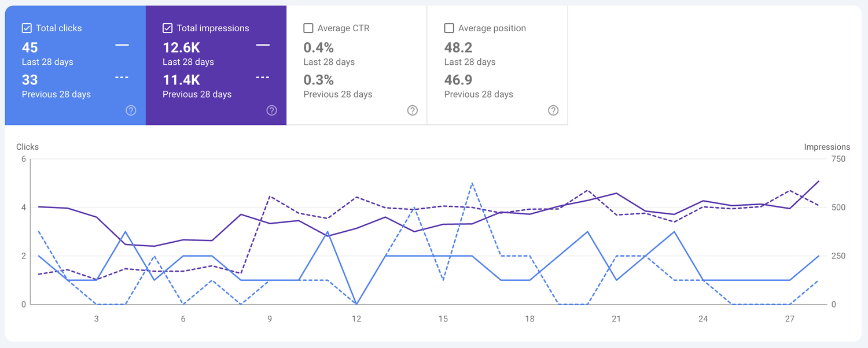
Task: Select the Average CTR 0.4% value
Action: pyautogui.click(x=319, y=47)
